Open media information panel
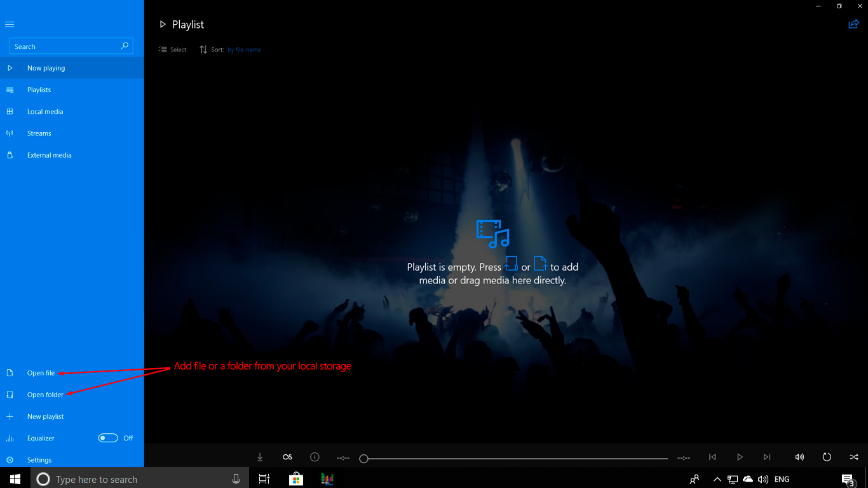868x488 pixels. [x=314, y=457]
